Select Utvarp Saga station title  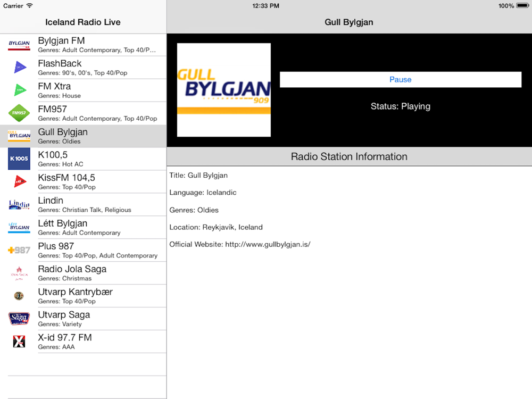tap(64, 315)
